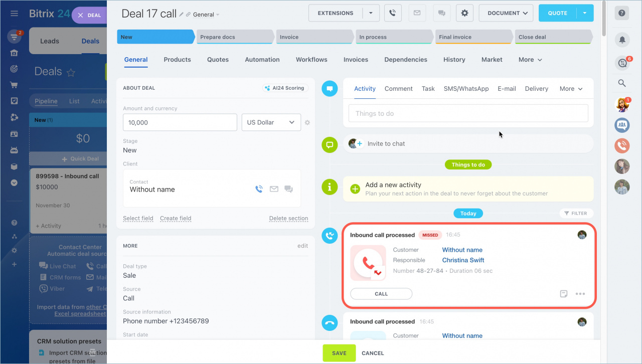This screenshot has height=364, width=642.
Task: Click the user avatar with 1 badge
Action: 622,104
